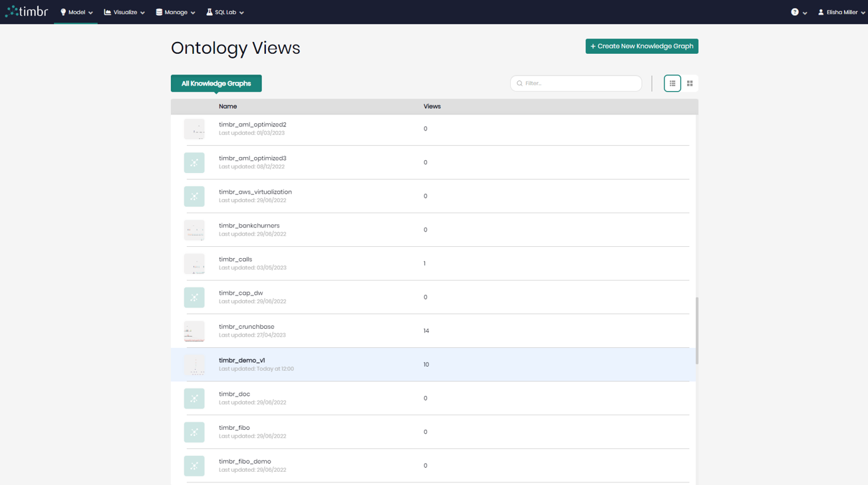Switch to grid view layout

[690, 83]
